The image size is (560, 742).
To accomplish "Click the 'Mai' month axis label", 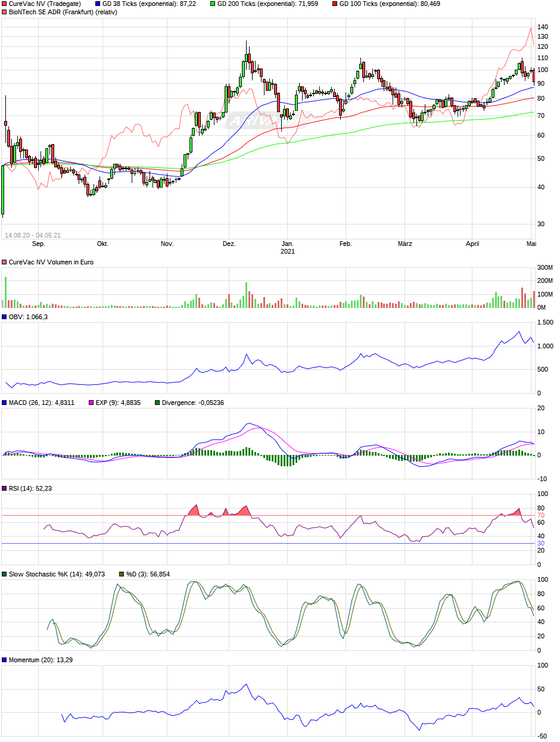I will [531, 244].
